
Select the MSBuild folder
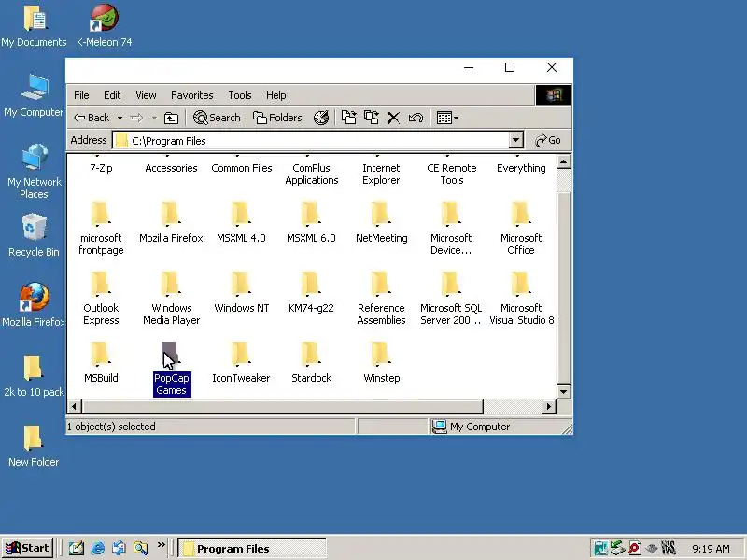point(101,363)
